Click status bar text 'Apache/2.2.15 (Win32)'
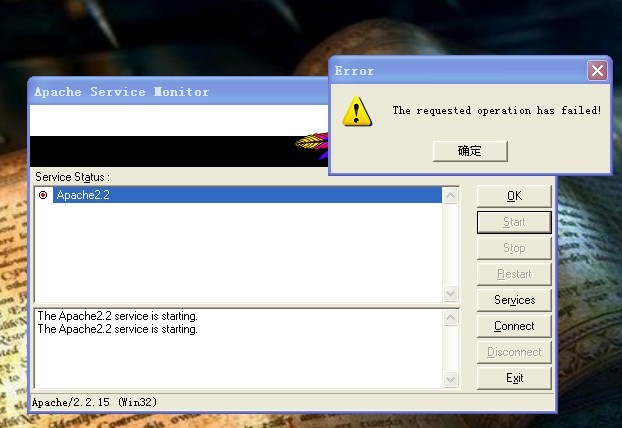Image resolution: width=622 pixels, height=428 pixels. 94,402
